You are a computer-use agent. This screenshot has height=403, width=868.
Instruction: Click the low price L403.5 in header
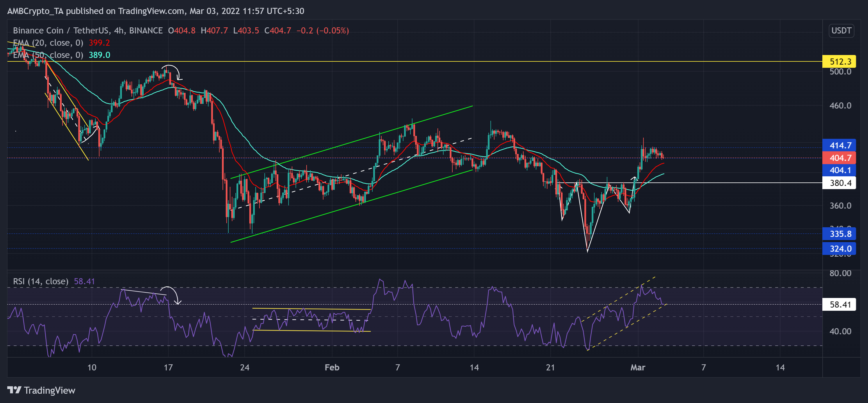(246, 31)
